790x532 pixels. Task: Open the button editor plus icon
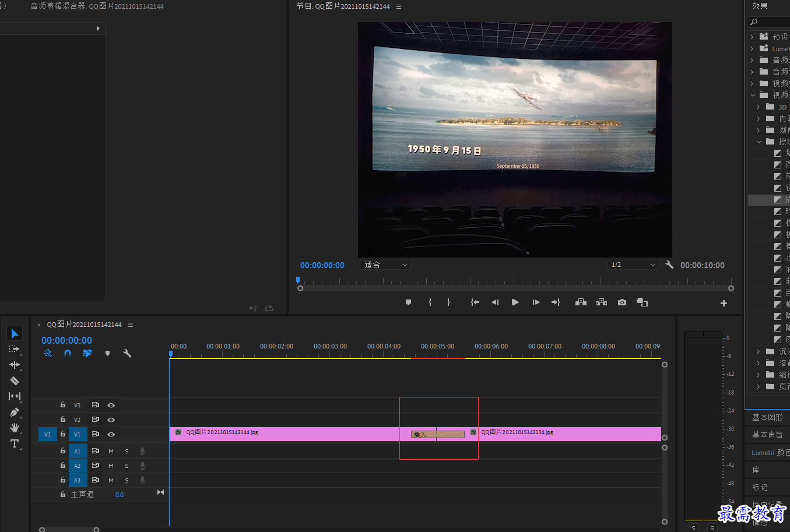(724, 303)
